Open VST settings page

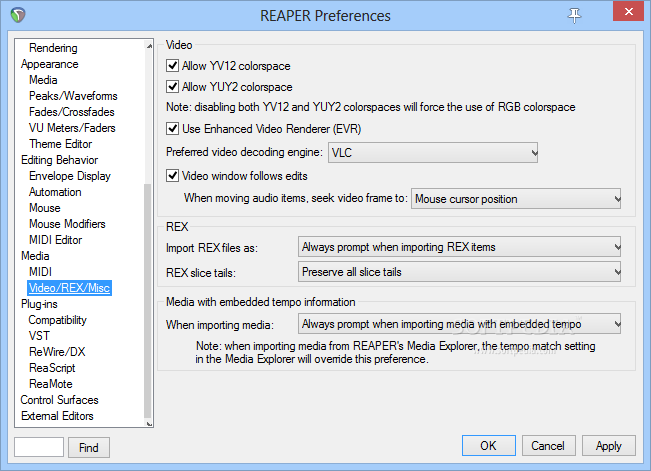click(39, 336)
